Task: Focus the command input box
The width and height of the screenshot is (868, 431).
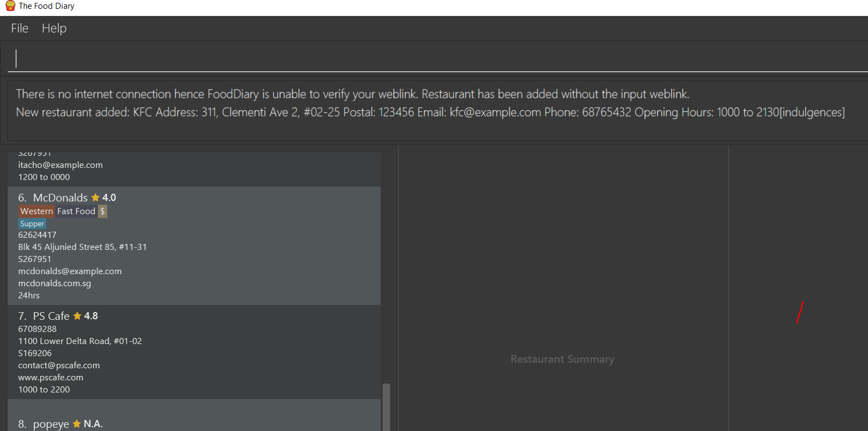Action: [437, 58]
